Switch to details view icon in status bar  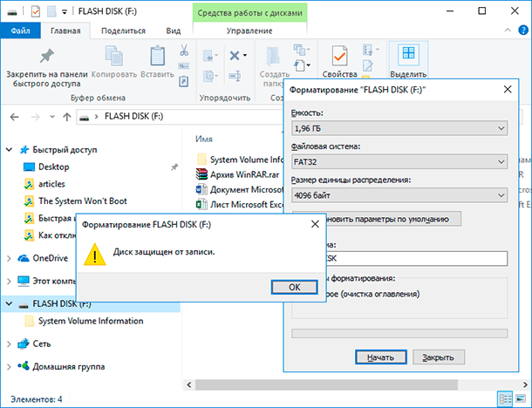(x=506, y=398)
